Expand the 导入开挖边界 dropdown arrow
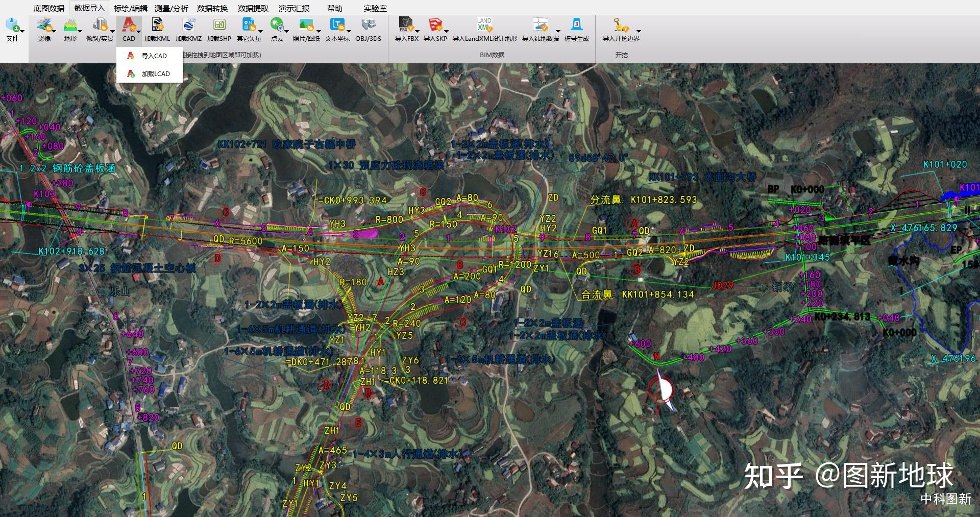 pyautogui.click(x=638, y=32)
